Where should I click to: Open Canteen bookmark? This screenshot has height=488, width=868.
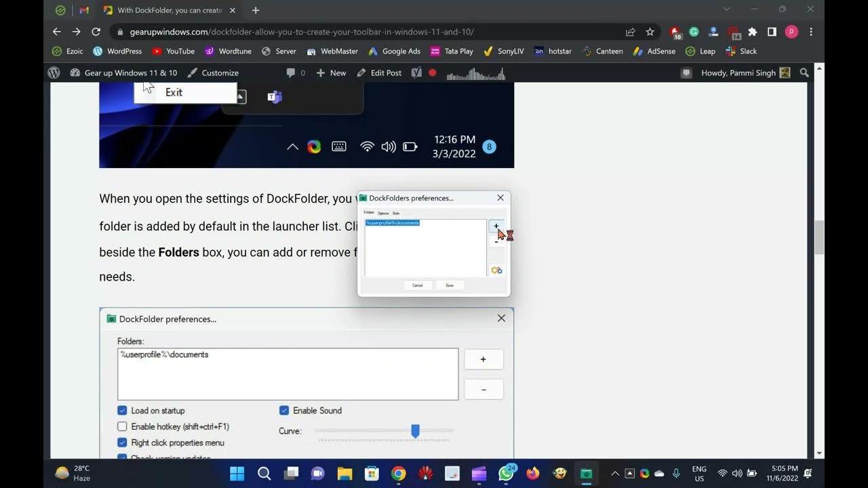click(601, 51)
